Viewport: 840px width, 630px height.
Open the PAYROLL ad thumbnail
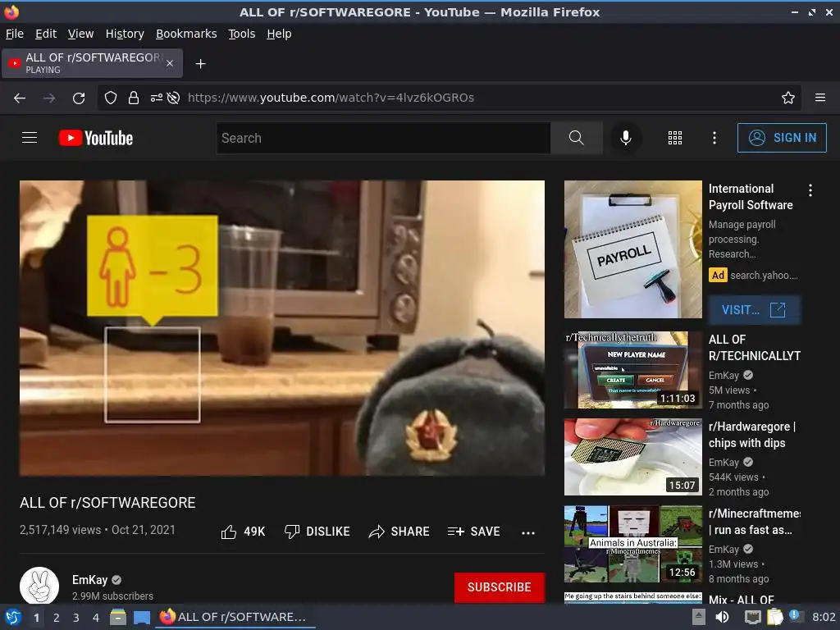[x=632, y=249]
